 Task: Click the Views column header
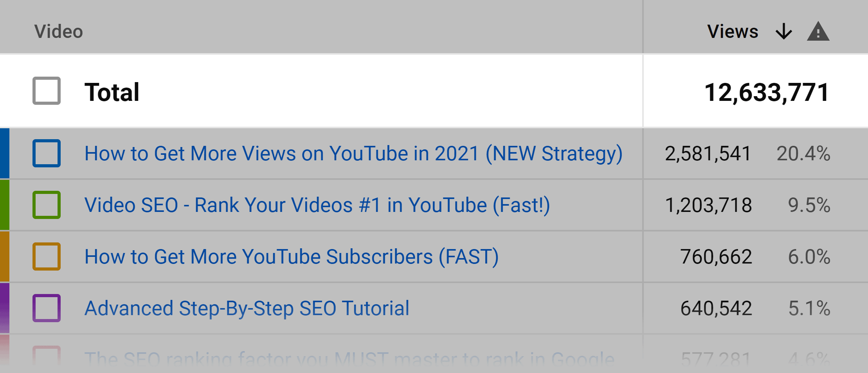click(x=733, y=31)
